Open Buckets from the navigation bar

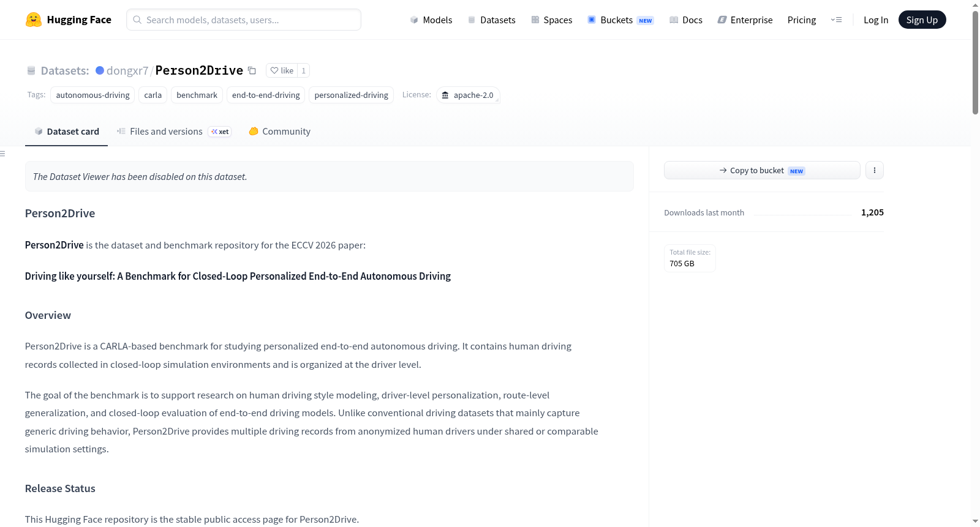(620, 20)
